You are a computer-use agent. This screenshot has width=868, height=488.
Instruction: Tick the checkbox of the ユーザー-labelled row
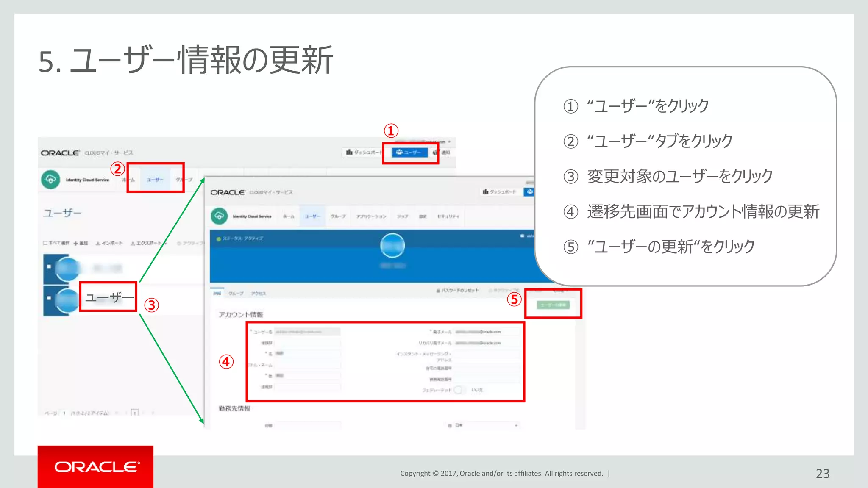49,298
